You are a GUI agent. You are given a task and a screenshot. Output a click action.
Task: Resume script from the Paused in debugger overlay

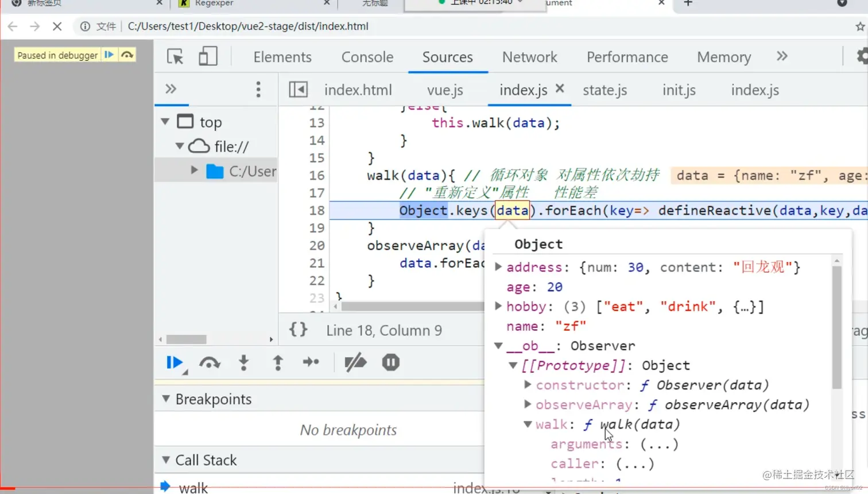[x=108, y=55]
